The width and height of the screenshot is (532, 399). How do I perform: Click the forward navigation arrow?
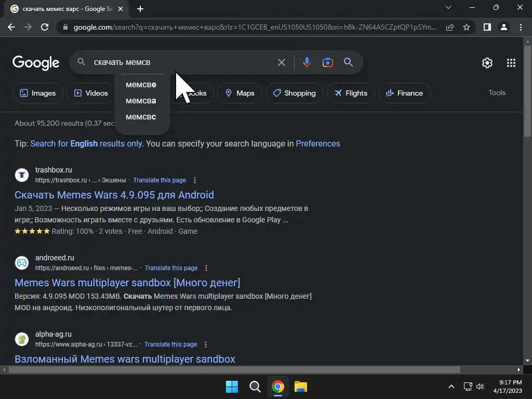click(28, 27)
